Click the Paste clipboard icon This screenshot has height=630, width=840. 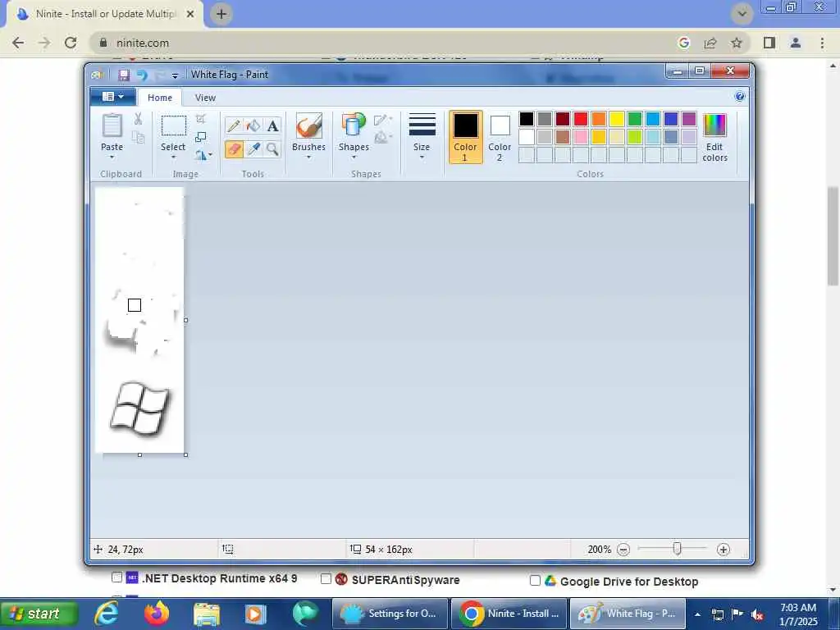point(112,126)
